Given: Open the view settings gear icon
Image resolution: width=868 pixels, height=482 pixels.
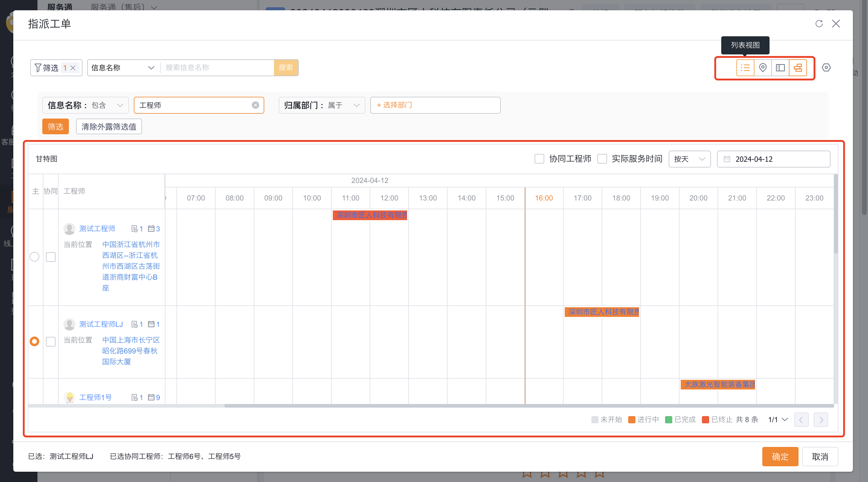Looking at the screenshot, I should point(826,68).
